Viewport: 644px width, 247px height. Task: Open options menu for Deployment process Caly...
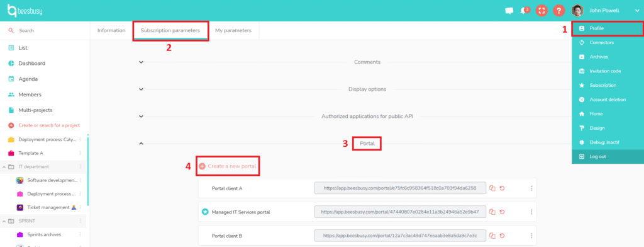click(x=80, y=139)
